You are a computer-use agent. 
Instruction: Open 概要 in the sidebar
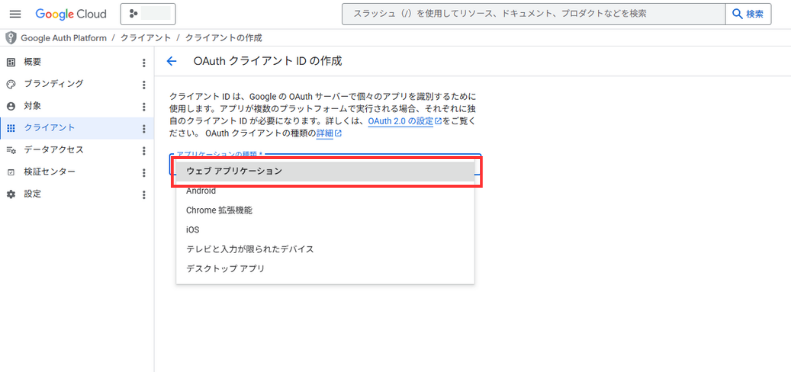tap(77, 62)
